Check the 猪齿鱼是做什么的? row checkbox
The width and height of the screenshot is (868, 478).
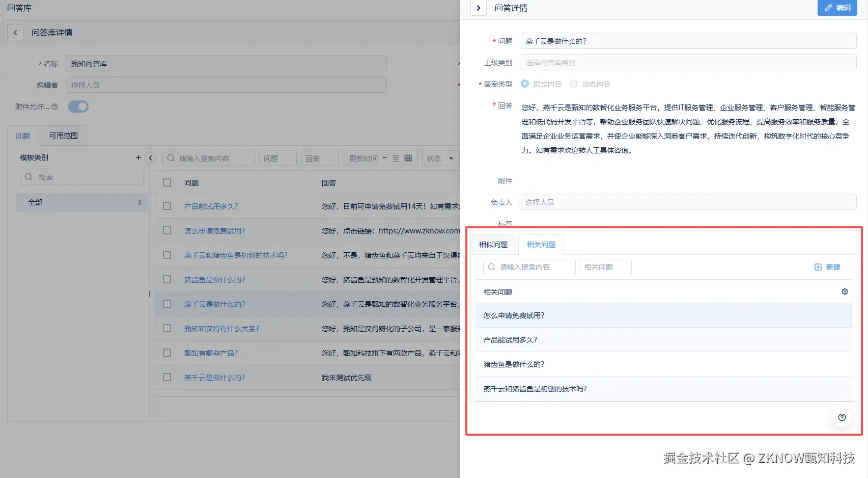167,279
